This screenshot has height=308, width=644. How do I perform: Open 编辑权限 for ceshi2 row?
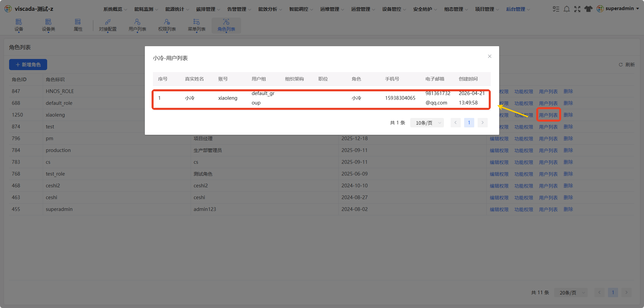[499, 186]
